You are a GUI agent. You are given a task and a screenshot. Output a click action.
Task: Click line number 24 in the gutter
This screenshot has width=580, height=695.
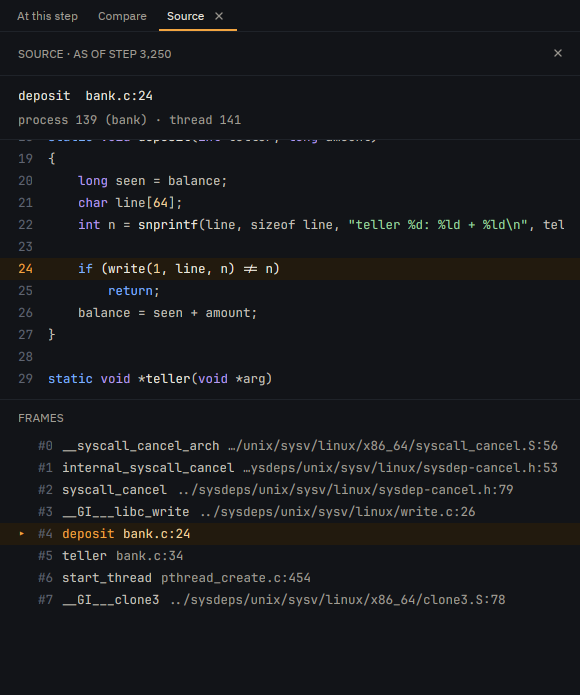(x=25, y=269)
